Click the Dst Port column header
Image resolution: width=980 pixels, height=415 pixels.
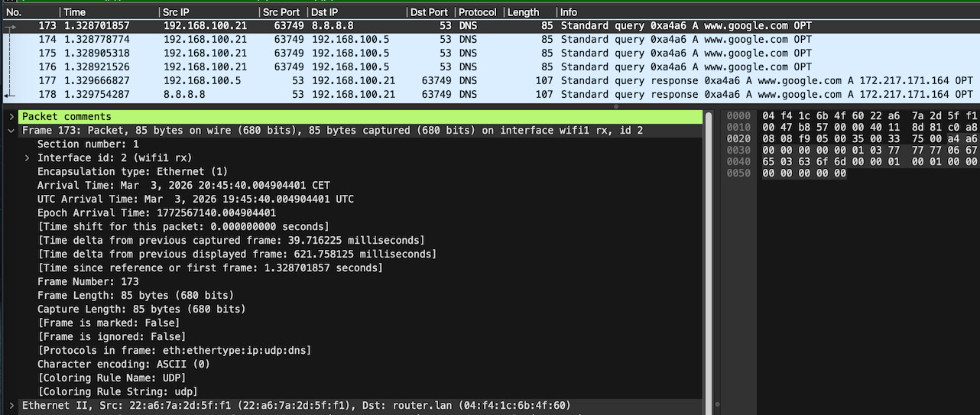[429, 12]
